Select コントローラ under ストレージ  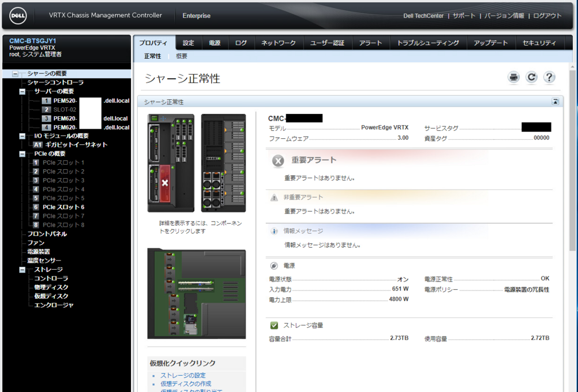point(51,279)
